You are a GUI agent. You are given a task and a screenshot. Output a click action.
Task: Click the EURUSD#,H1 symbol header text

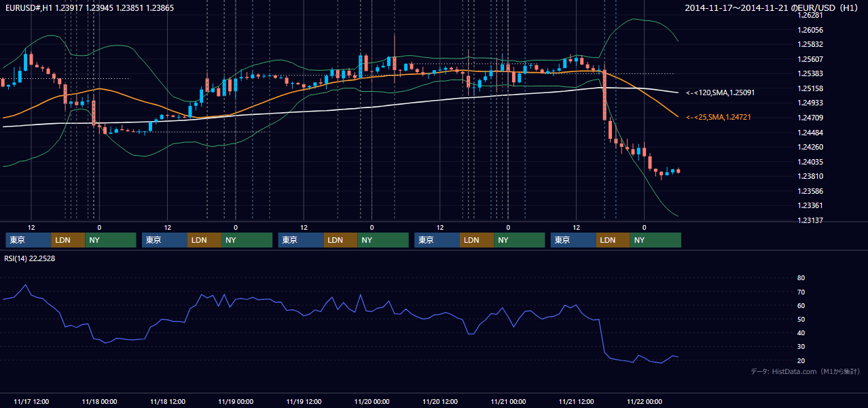pyautogui.click(x=89, y=7)
